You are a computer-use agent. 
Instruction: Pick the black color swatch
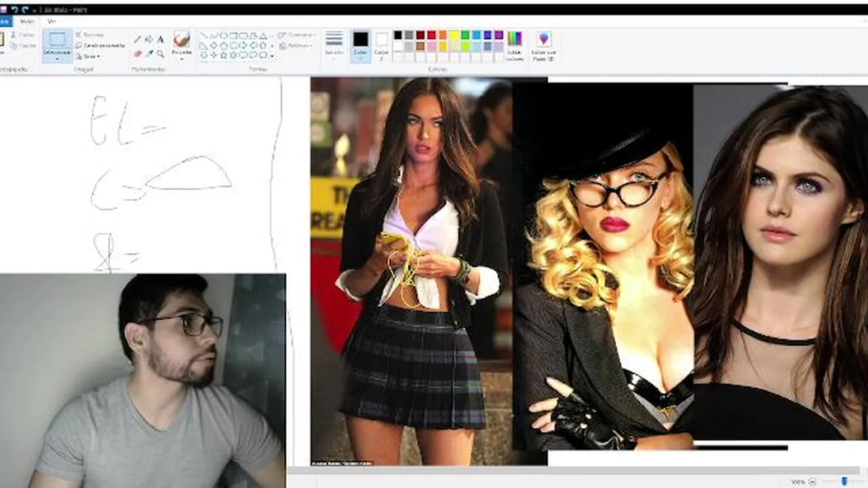(398, 35)
